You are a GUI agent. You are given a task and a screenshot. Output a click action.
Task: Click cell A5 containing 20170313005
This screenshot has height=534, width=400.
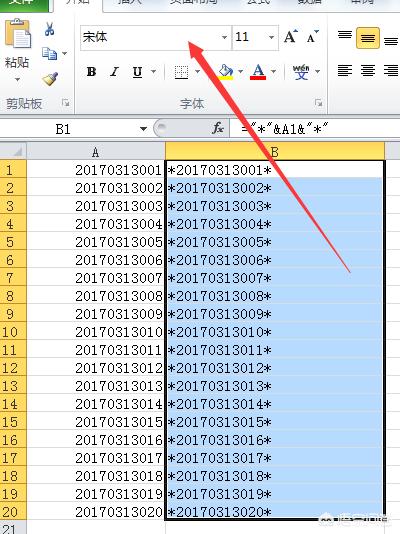(96, 242)
